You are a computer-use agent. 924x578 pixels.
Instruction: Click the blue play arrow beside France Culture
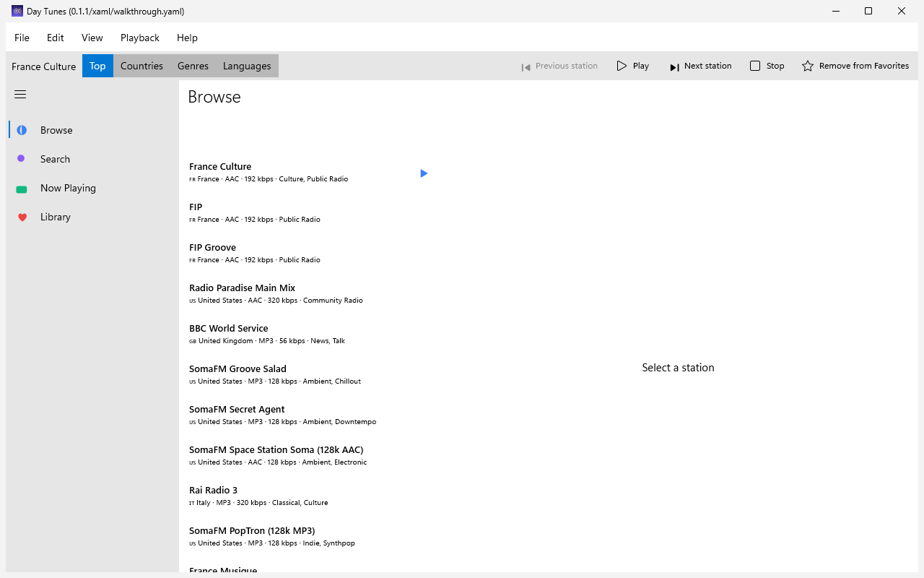(x=424, y=173)
